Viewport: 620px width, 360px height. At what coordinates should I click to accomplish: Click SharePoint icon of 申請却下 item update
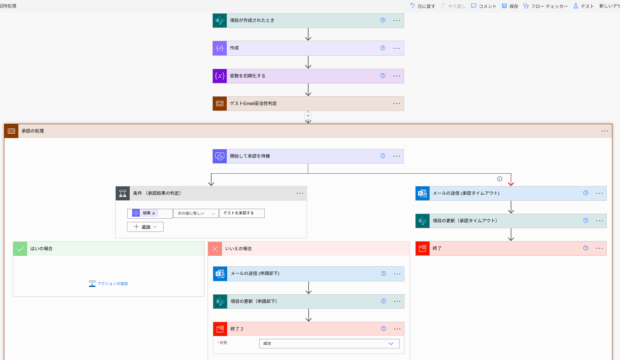pos(220,301)
